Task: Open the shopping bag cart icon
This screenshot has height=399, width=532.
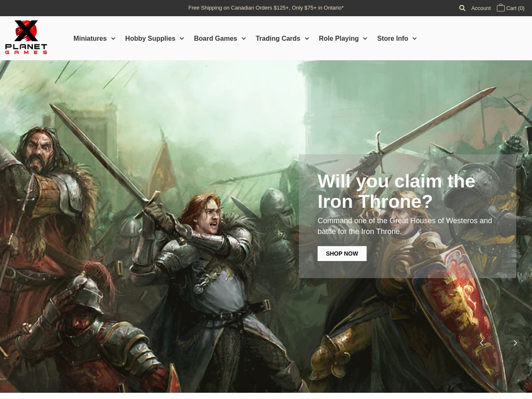Action: (x=500, y=8)
